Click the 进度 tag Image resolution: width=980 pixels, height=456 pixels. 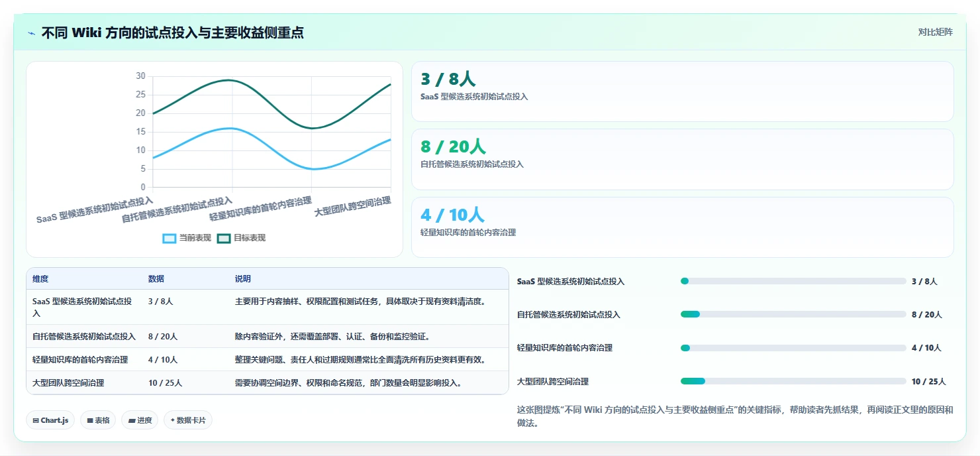[140, 420]
